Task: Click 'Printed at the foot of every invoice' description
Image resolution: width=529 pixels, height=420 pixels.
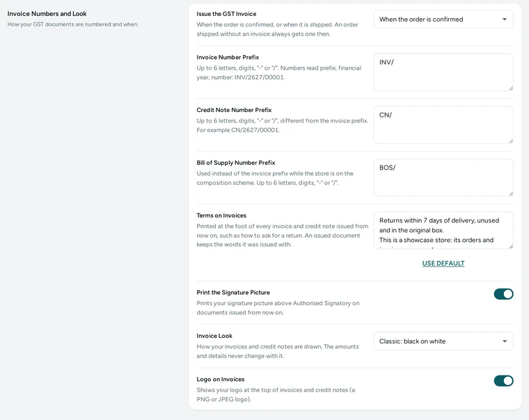Action: 283,235
